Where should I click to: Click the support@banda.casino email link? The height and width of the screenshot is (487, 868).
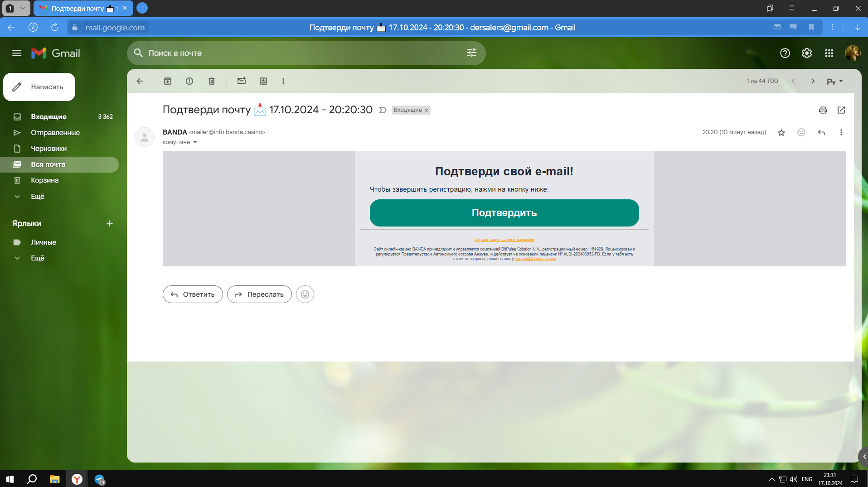[x=535, y=259]
